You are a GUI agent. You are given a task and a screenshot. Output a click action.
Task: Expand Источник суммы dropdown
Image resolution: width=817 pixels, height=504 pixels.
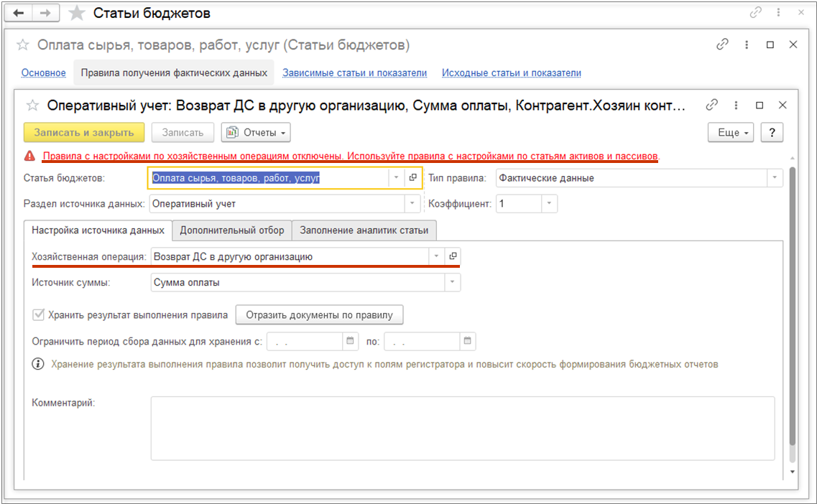tap(452, 282)
